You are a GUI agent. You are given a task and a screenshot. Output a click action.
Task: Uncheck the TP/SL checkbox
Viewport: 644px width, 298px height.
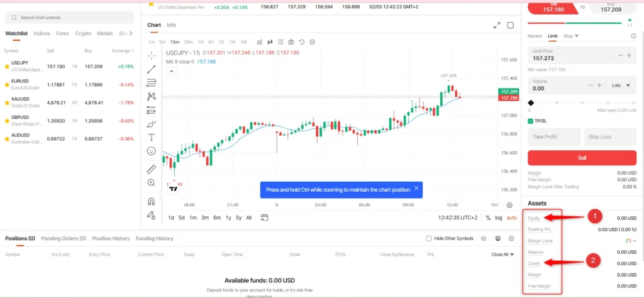point(530,121)
